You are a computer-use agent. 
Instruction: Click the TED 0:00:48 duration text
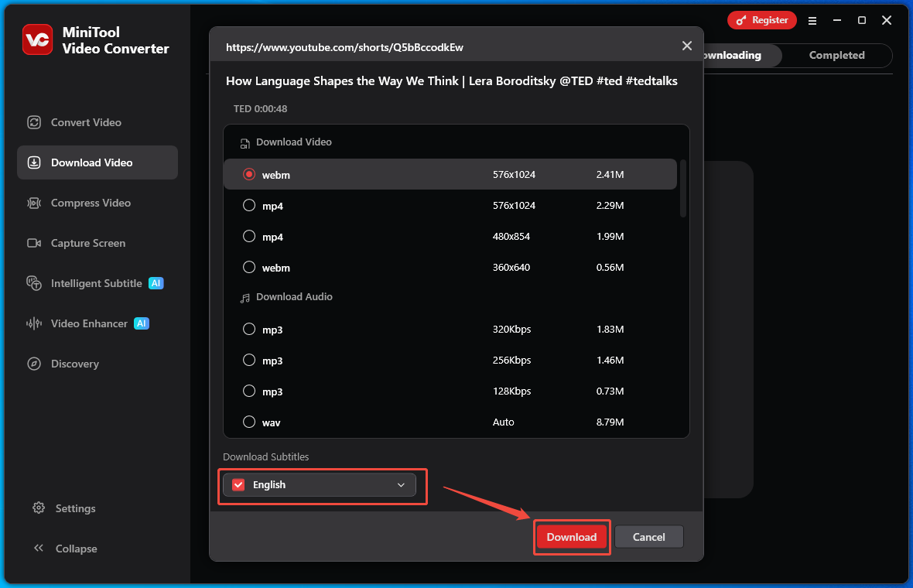[260, 109]
